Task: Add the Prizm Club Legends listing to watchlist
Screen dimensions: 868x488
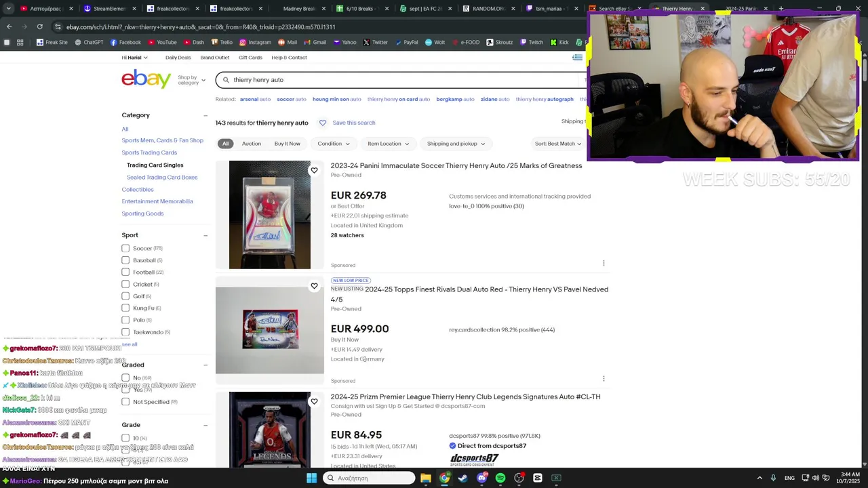Action: coord(314,401)
